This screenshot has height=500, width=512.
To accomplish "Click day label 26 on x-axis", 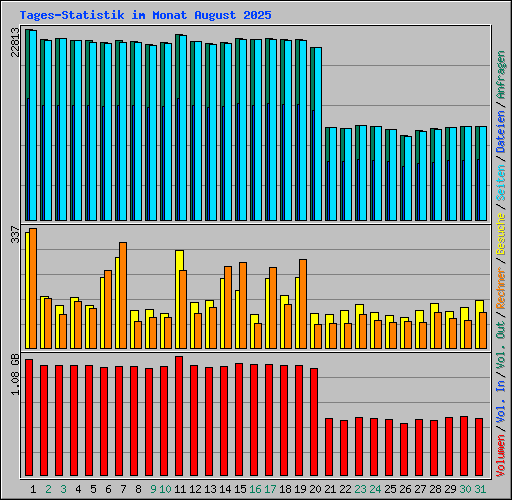I will pyautogui.click(x=405, y=489).
